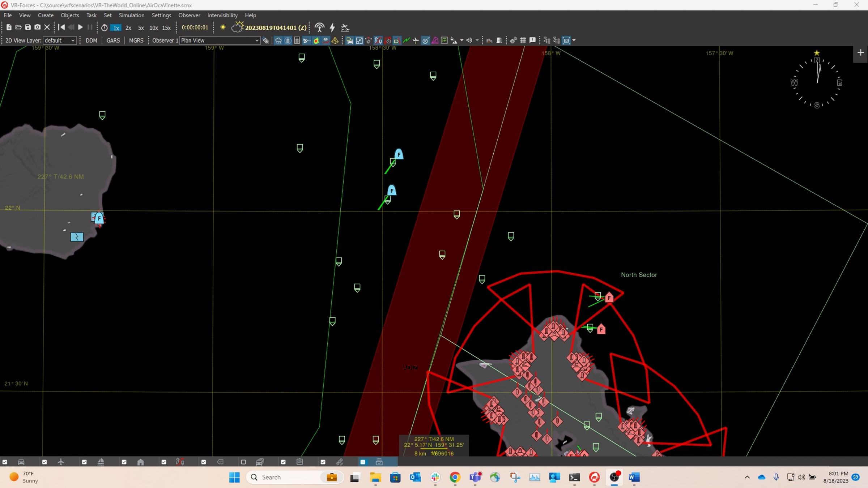The height and width of the screenshot is (488, 868).
Task: Switch coordinate display to MGRS
Action: (136, 40)
